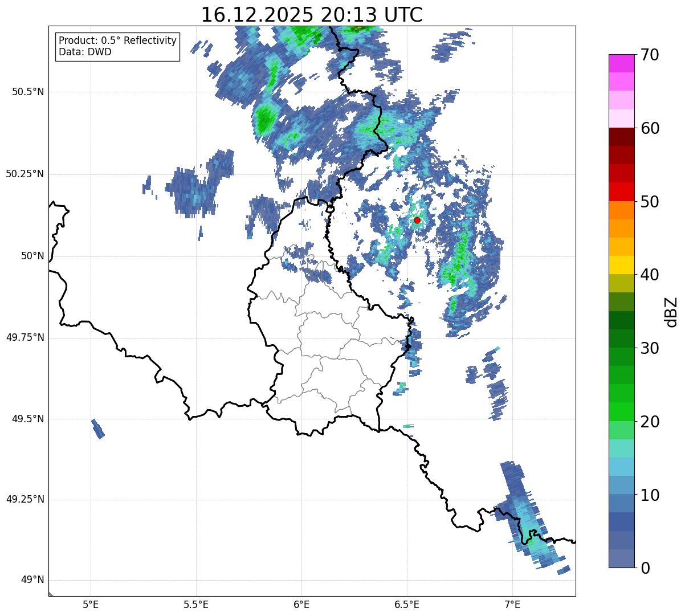Screen dimensions: 685x616
Task: Click the title "16.12.2025 20:13 UTC"
Action: pyautogui.click(x=312, y=15)
